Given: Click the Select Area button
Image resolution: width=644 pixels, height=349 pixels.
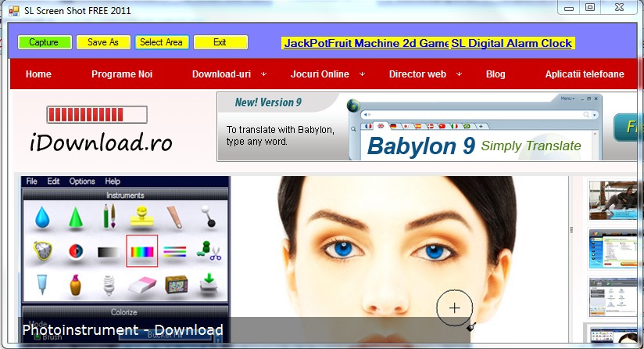Looking at the screenshot, I should click(x=162, y=42).
